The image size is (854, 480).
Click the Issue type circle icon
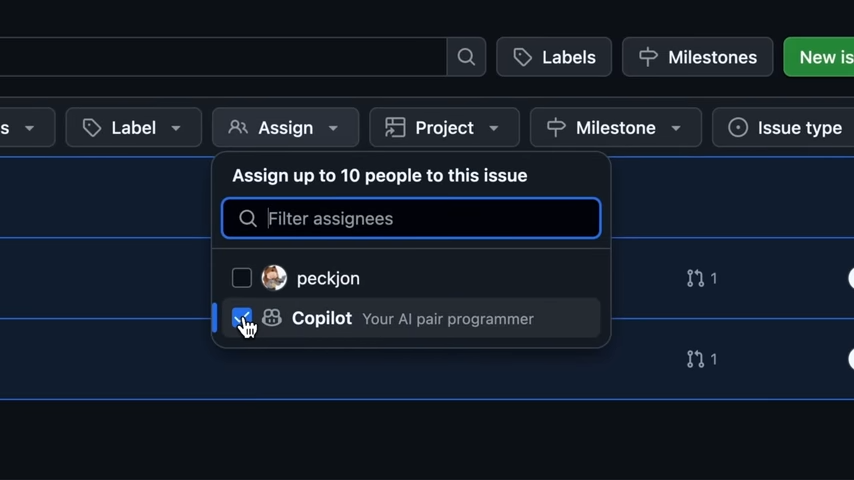738,128
